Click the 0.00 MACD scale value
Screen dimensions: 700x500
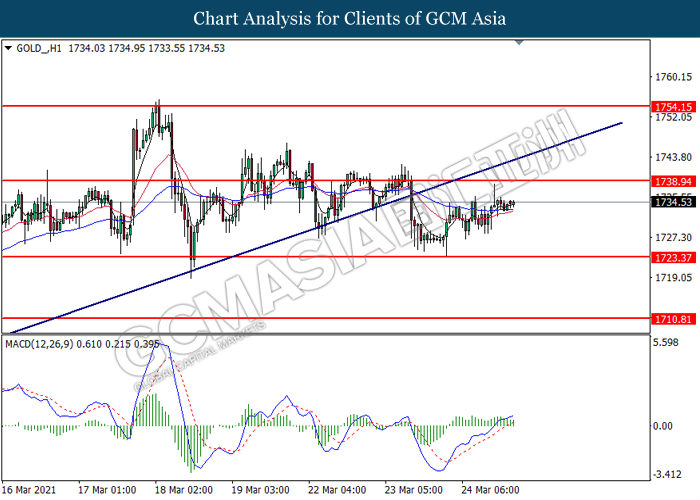click(x=662, y=426)
